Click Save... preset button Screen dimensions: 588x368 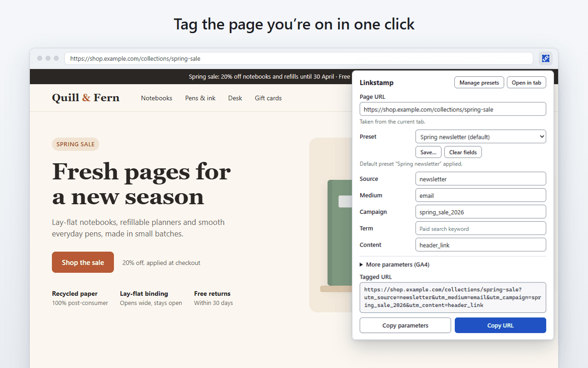429,152
